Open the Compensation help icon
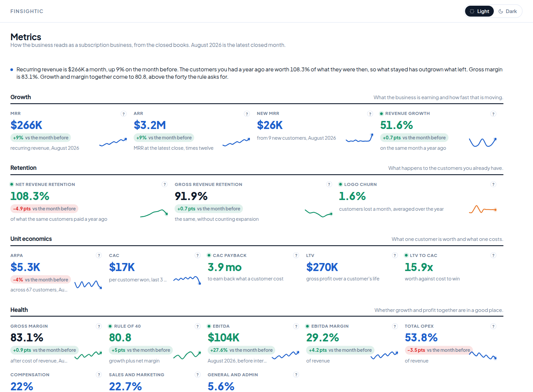 pos(99,375)
